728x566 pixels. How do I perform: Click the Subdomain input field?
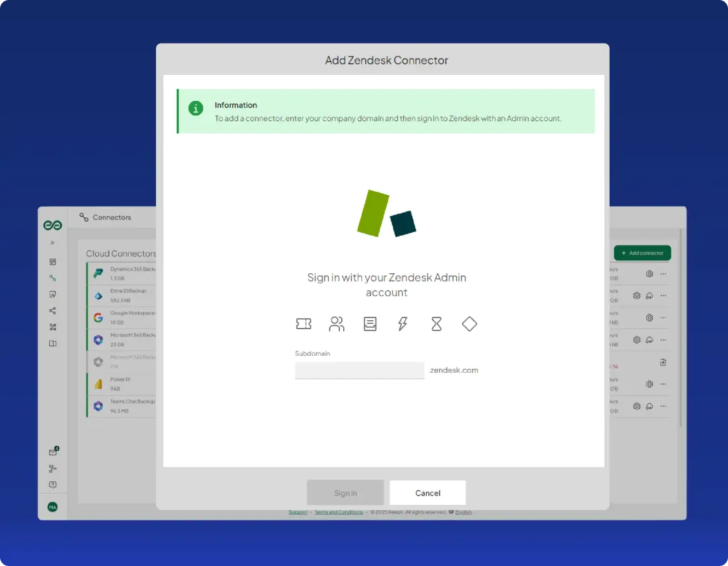359,370
